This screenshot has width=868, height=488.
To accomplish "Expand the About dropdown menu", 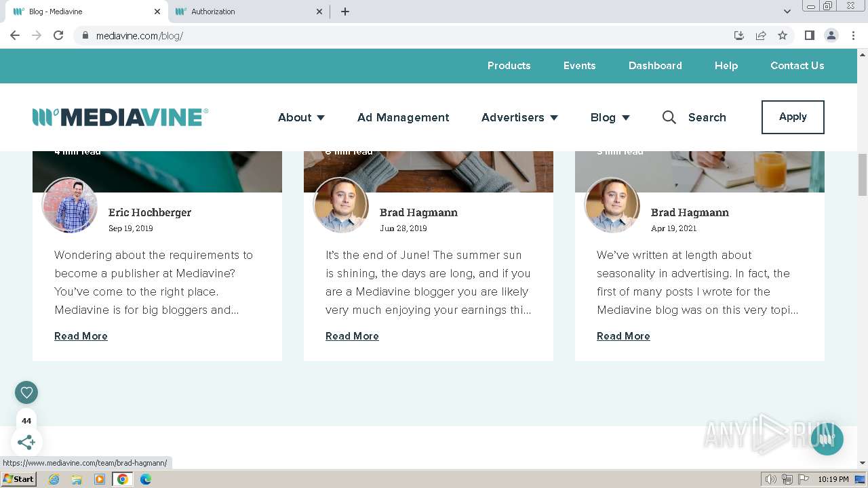I will click(301, 117).
